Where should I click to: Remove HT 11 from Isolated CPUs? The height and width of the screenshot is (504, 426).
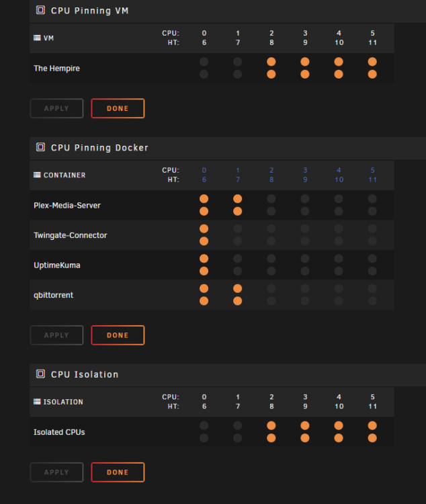pyautogui.click(x=372, y=437)
